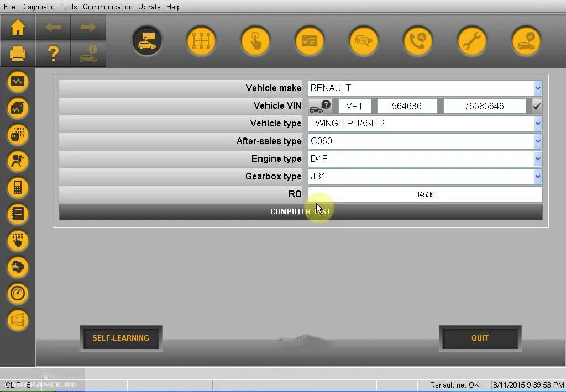Open the wiring diagram icon

click(x=18, y=320)
